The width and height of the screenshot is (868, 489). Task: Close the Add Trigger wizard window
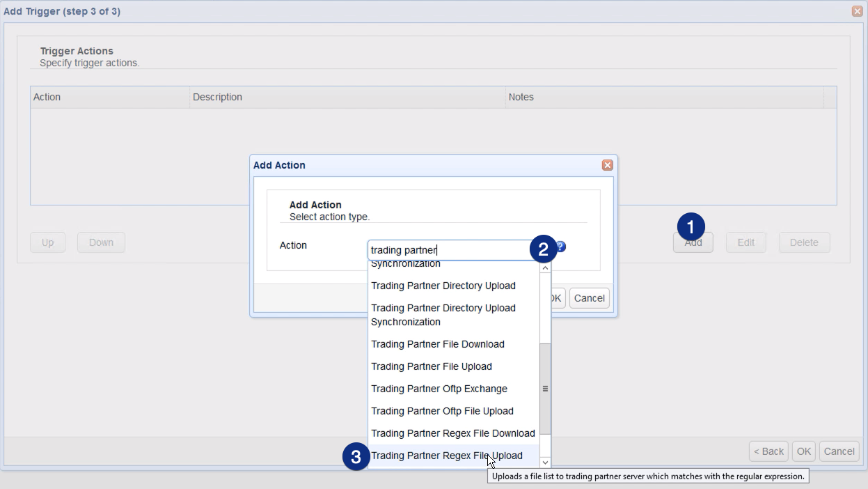[x=856, y=11]
